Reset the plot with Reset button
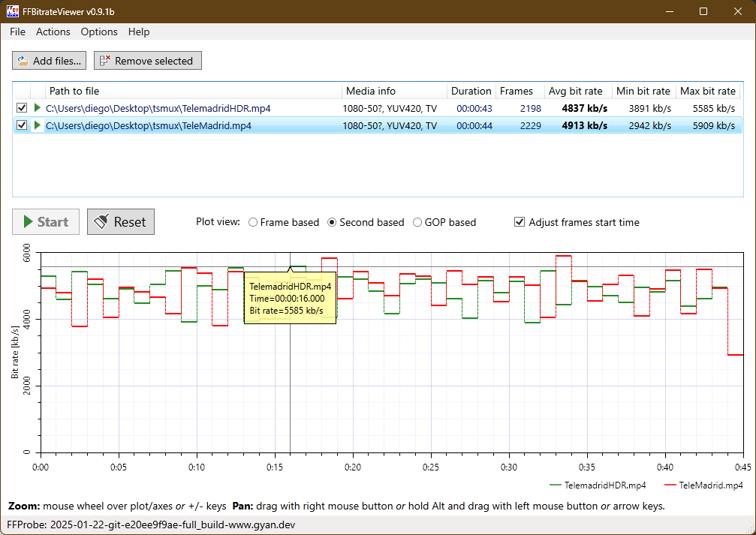 pyautogui.click(x=121, y=221)
